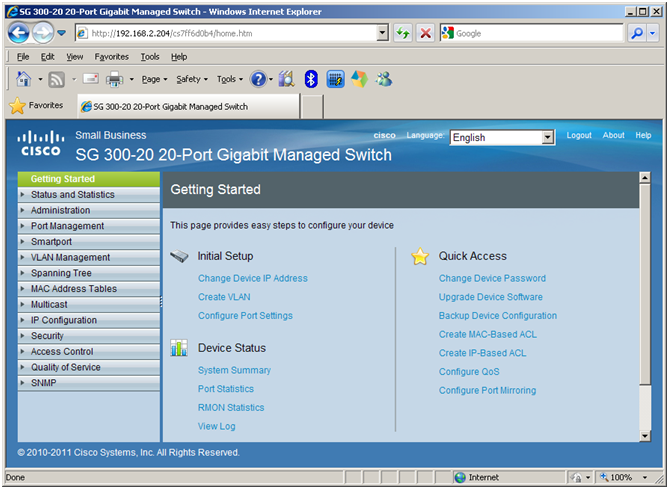Click the Logout link

pyautogui.click(x=579, y=135)
